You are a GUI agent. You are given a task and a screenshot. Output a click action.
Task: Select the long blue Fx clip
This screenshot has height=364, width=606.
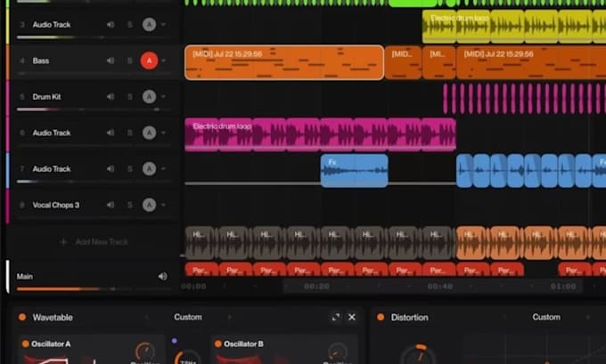coord(354,171)
